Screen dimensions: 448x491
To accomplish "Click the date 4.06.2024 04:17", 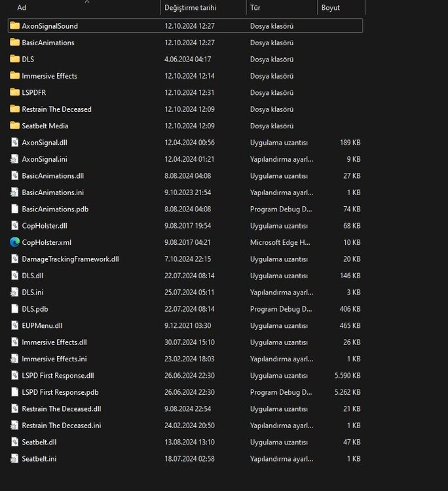I will coord(188,59).
